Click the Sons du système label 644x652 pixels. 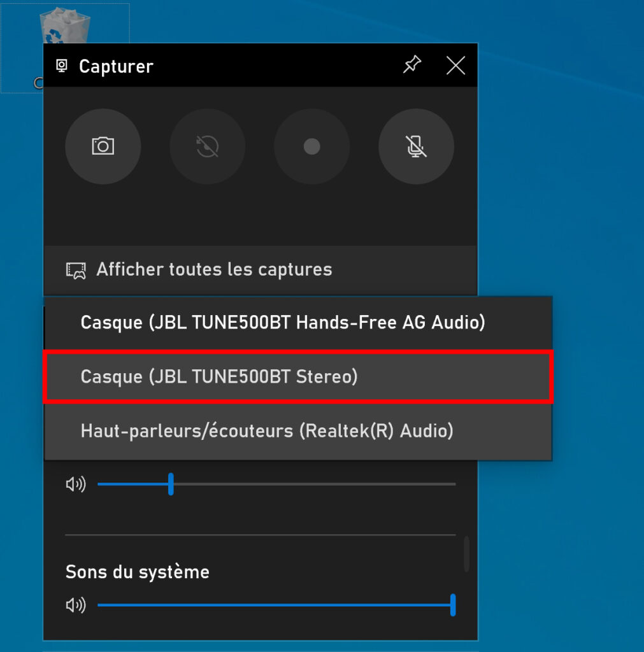(x=138, y=572)
